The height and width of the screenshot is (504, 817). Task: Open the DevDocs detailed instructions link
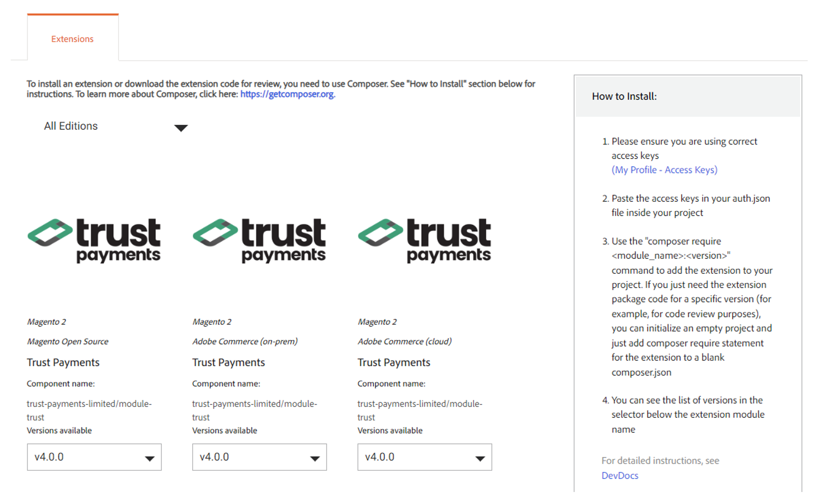[x=619, y=476]
